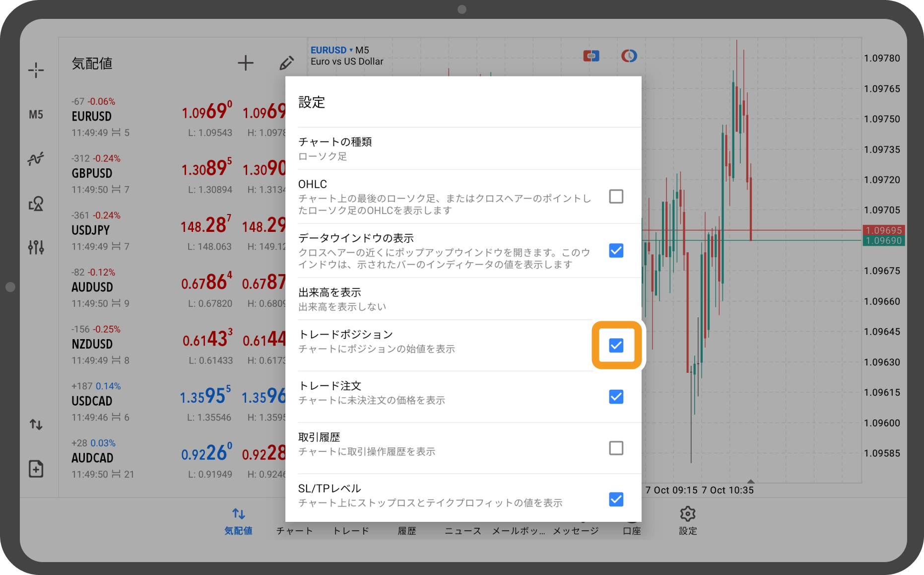Open the M5 timeframe selector
The height and width of the screenshot is (575, 924).
pos(36,115)
